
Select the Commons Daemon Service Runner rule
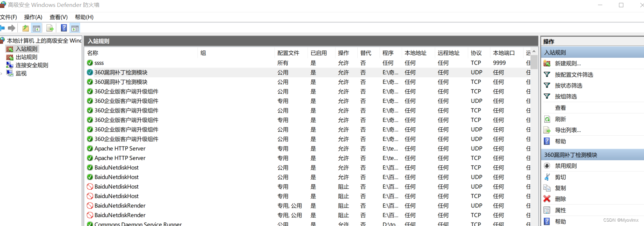pyautogui.click(x=308, y=223)
